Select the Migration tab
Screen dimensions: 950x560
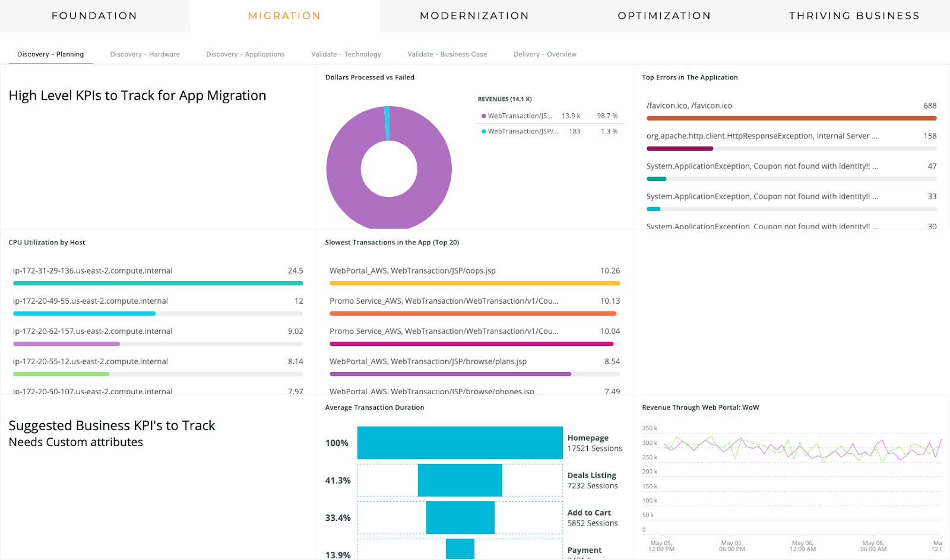click(x=284, y=16)
